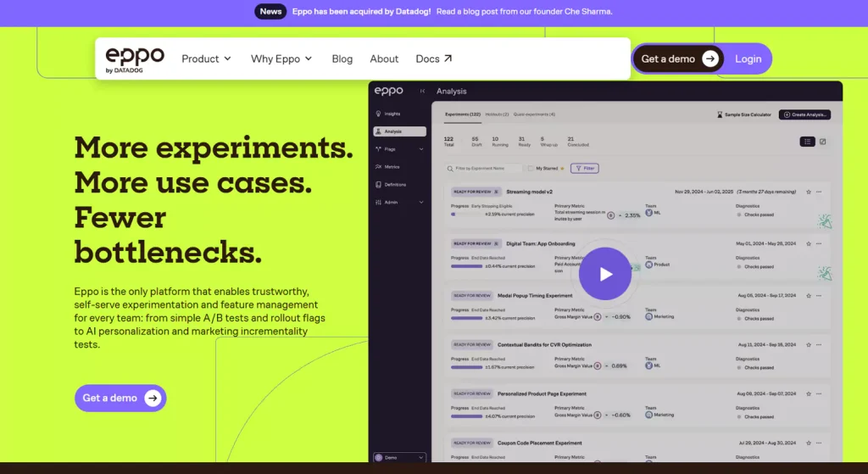Screen dimensions: 868x474
Task: Click the Flags icon in the sidebar
Action: tap(379, 149)
